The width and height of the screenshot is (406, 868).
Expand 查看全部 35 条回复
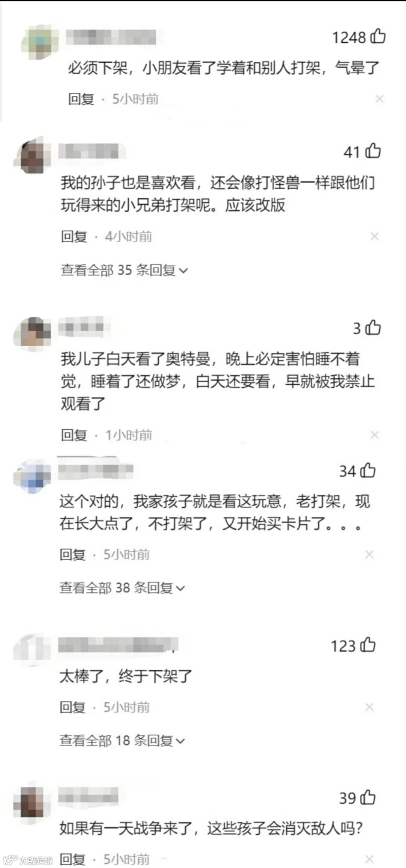(124, 270)
